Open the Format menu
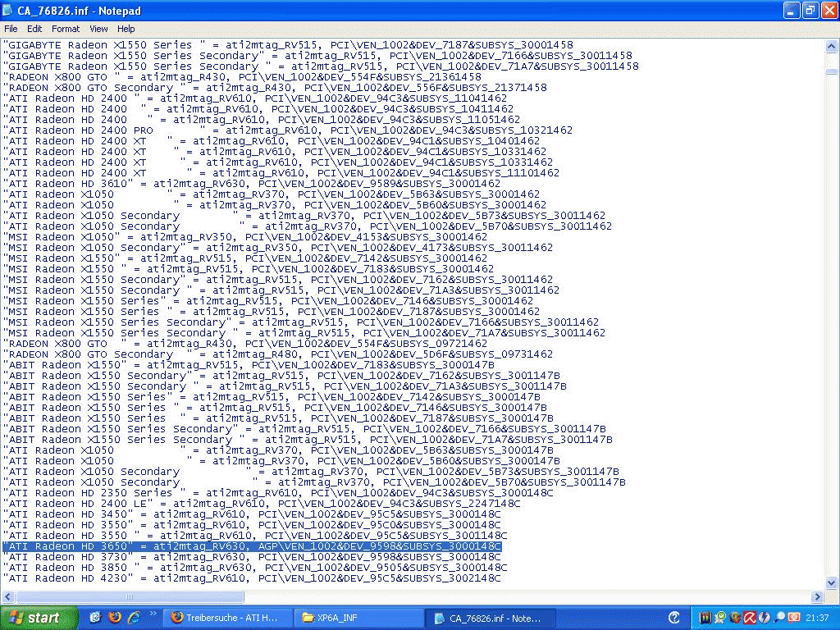 point(66,29)
